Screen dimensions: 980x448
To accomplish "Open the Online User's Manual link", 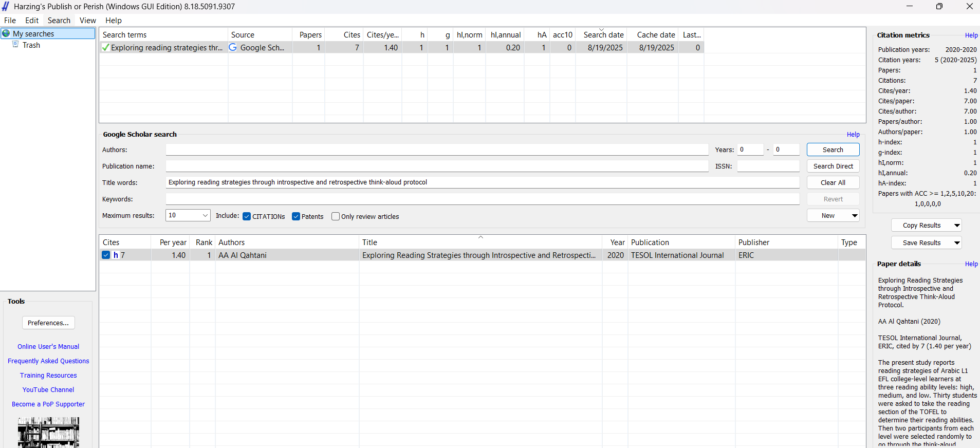I will [48, 346].
